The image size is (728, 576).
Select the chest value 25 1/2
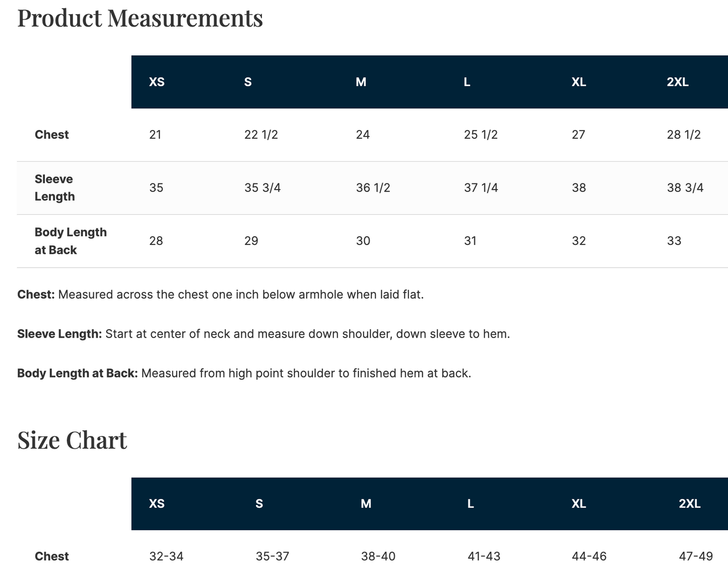[x=481, y=135]
